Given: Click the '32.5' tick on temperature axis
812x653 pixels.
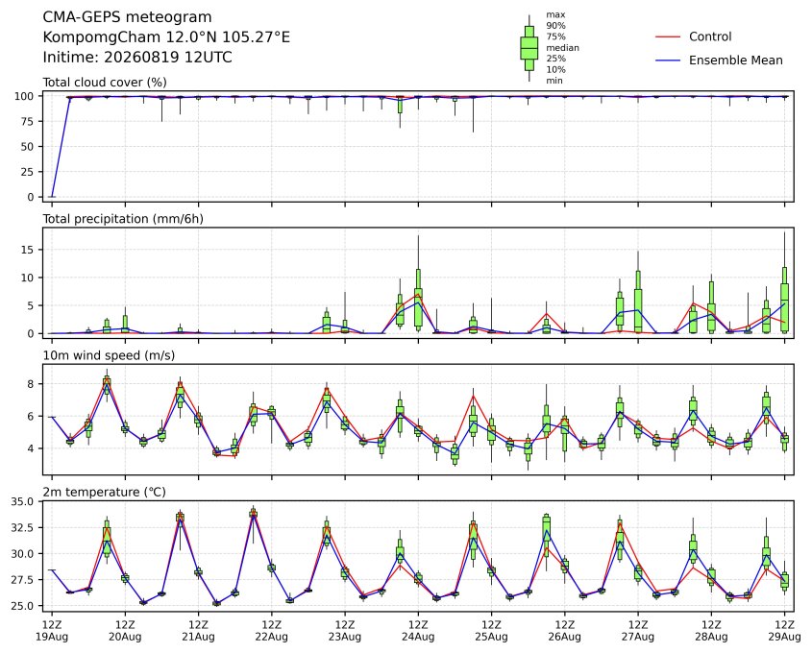Looking at the screenshot, I should click(23, 528).
